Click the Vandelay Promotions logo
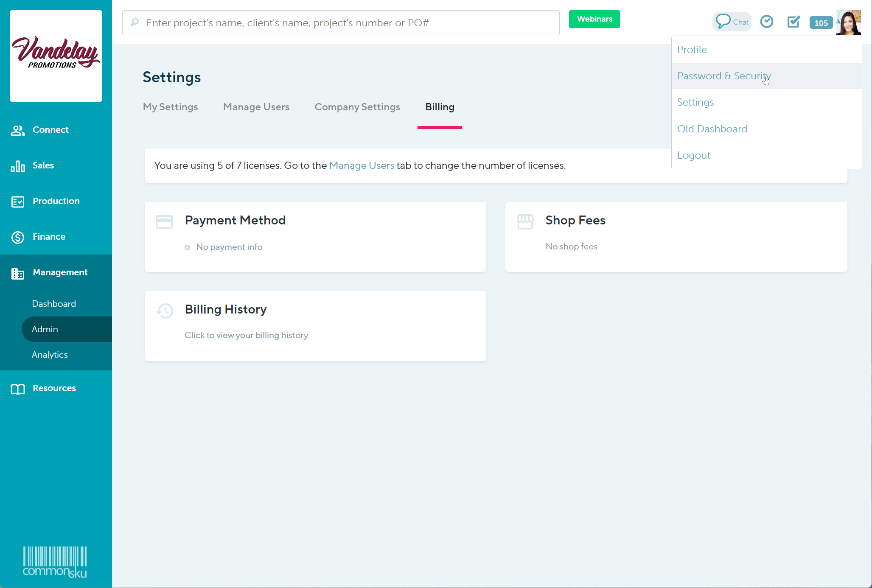Screen dimensions: 872x588 click(56, 56)
